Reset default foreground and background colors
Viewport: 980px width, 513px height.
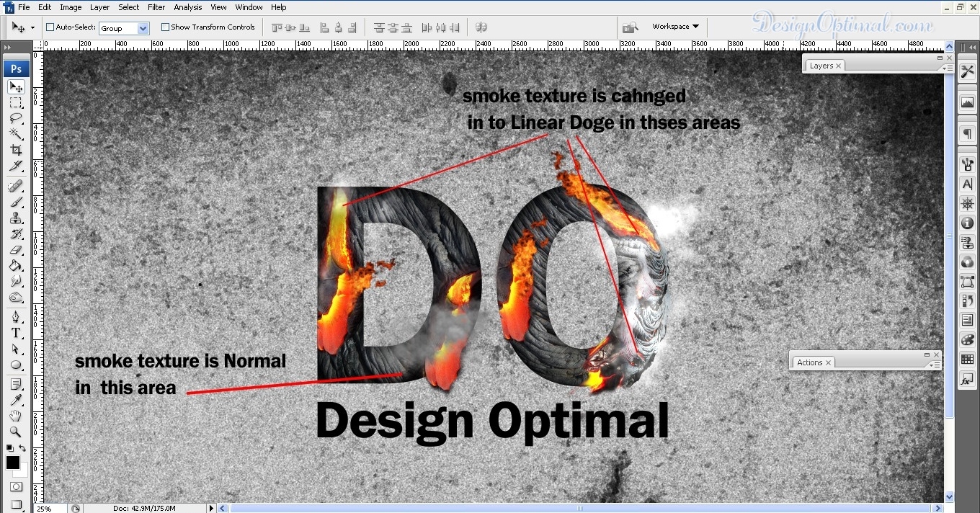9,448
